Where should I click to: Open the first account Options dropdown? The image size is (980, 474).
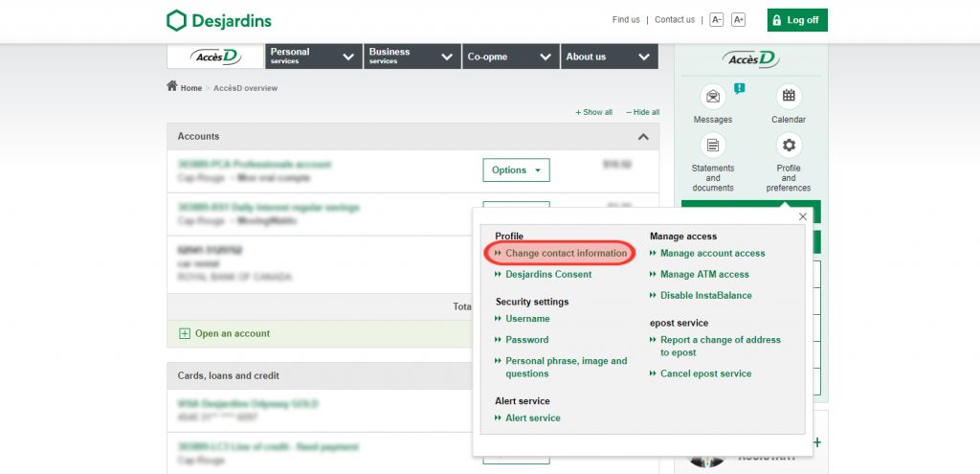tap(516, 170)
